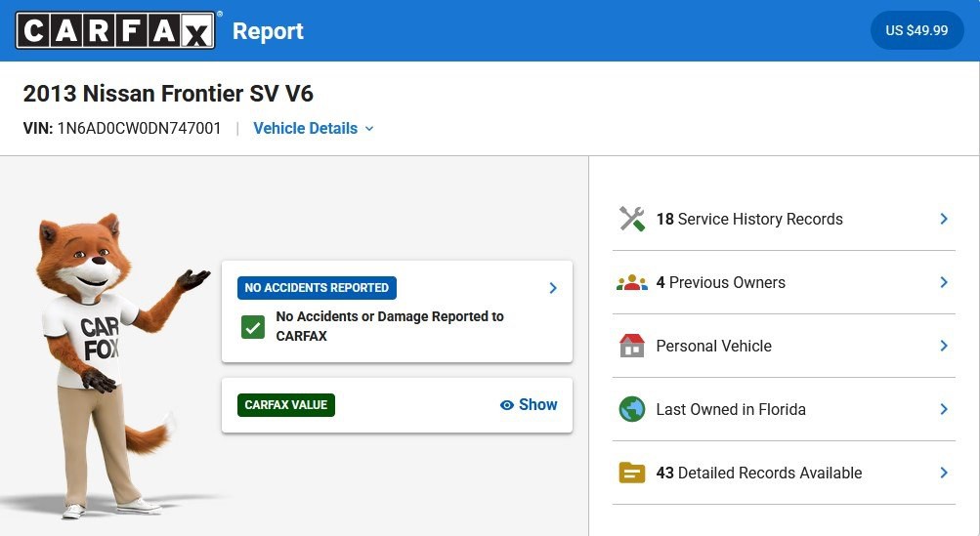Open Last Owned in Florida details
Screen dimensions: 980x536
pyautogui.click(x=784, y=409)
